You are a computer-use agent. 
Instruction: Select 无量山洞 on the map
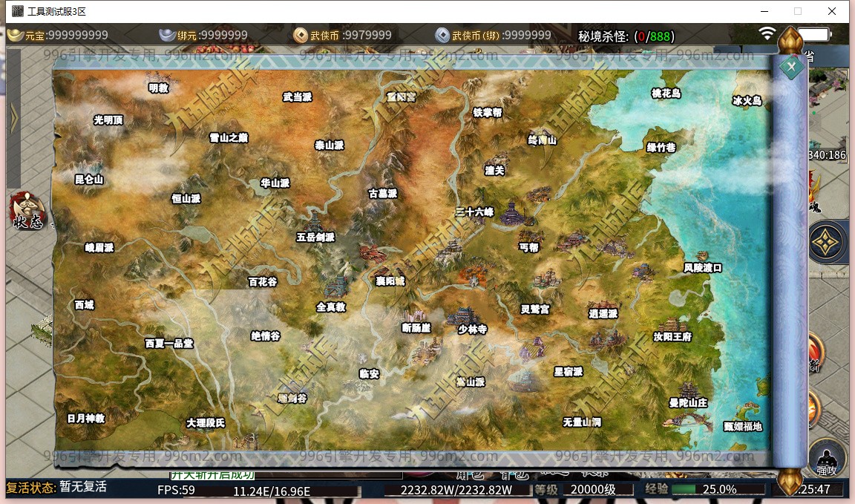(x=582, y=422)
